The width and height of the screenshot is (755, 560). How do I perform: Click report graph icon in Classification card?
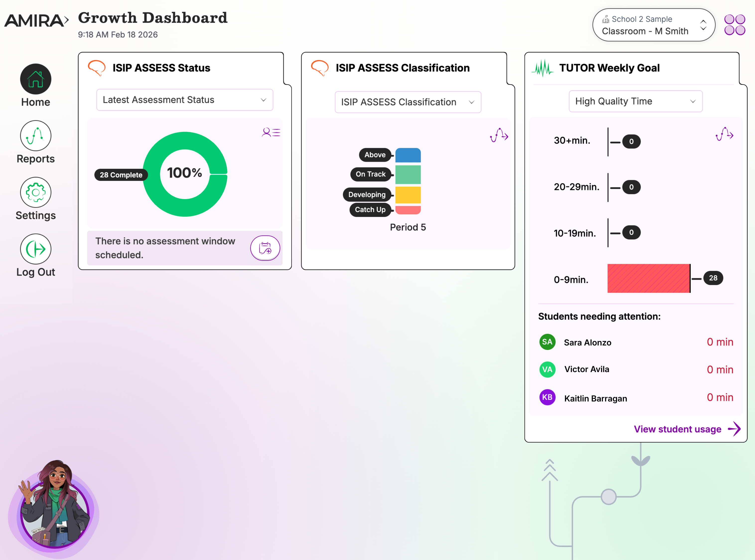[x=499, y=135]
